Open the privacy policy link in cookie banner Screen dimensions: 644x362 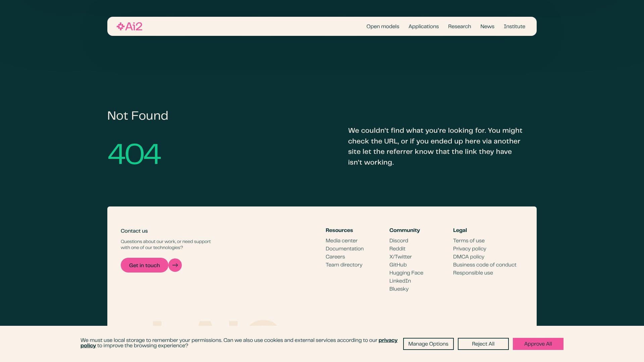coord(388,340)
